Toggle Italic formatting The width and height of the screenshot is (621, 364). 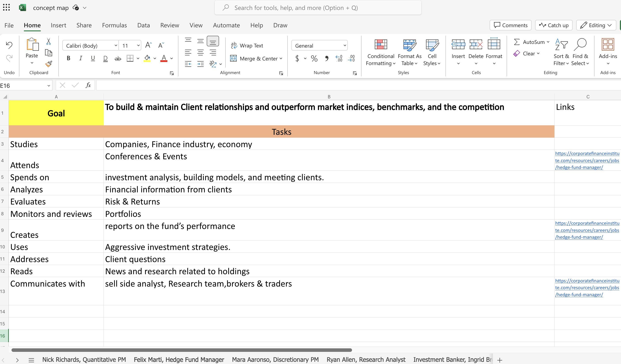[x=81, y=58]
